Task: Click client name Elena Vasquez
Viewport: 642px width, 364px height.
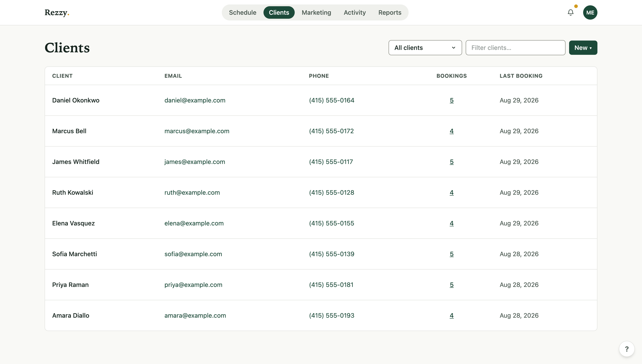Action: (73, 223)
